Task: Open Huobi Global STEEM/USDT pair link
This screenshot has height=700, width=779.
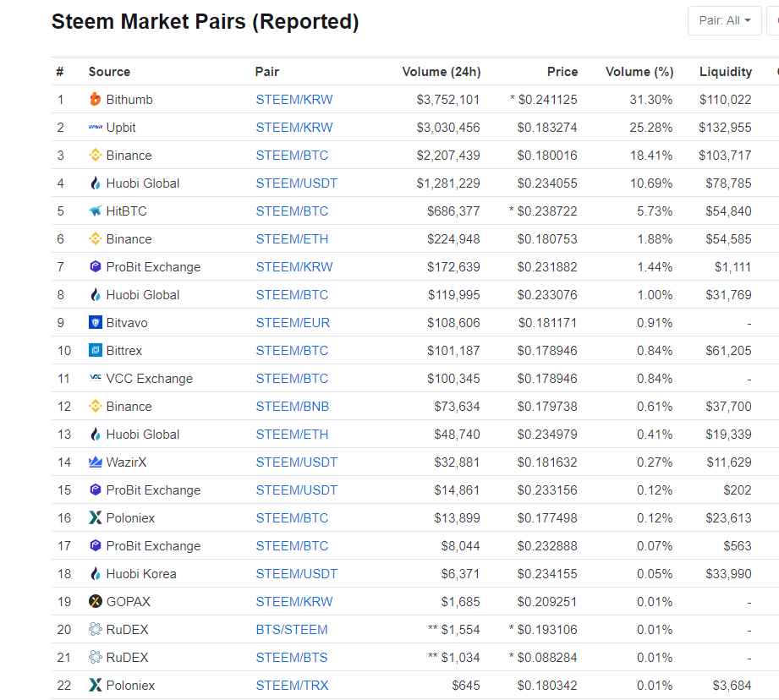Action: [x=297, y=183]
